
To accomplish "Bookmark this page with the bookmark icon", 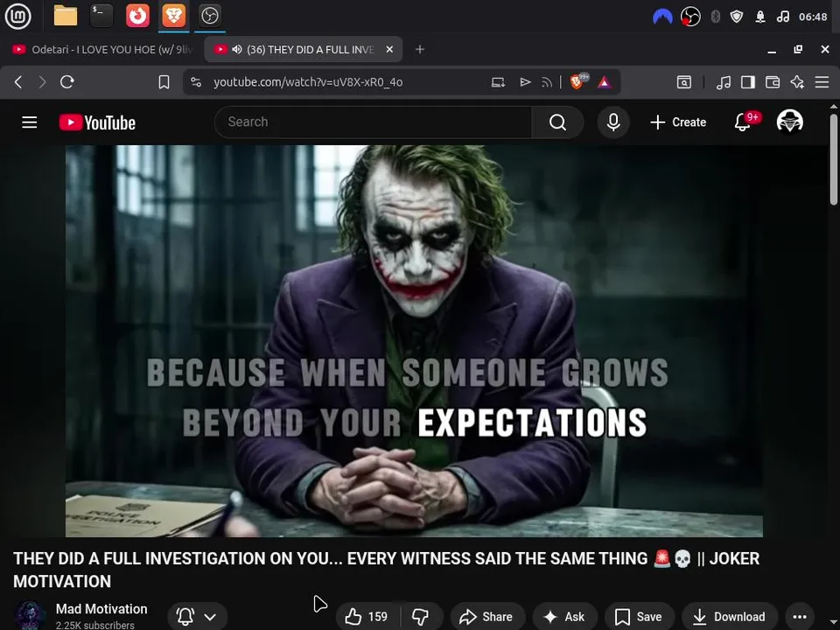I will (x=164, y=82).
